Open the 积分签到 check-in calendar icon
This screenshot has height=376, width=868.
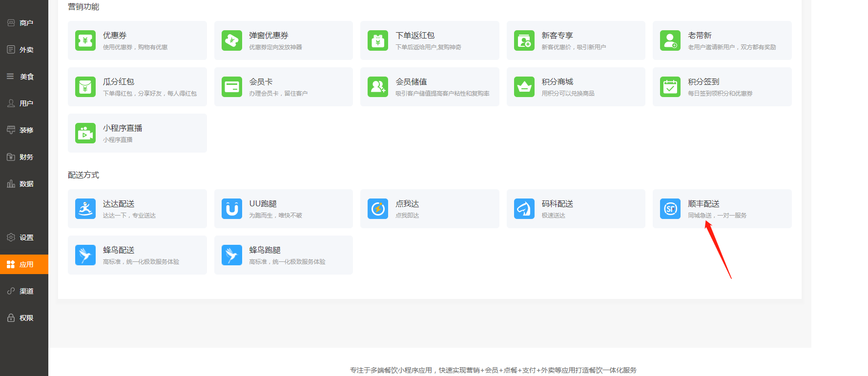pyautogui.click(x=670, y=87)
